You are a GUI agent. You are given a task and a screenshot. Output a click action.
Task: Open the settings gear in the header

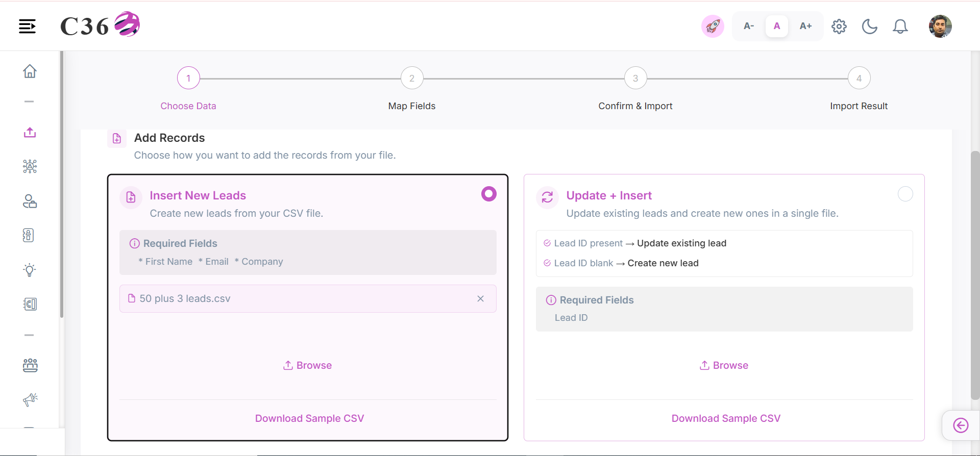(839, 26)
